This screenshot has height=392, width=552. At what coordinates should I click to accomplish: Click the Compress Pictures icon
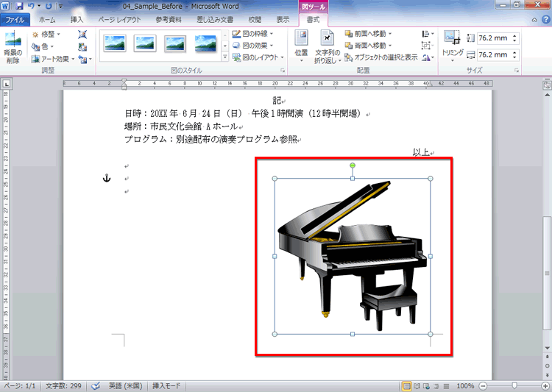coord(82,34)
